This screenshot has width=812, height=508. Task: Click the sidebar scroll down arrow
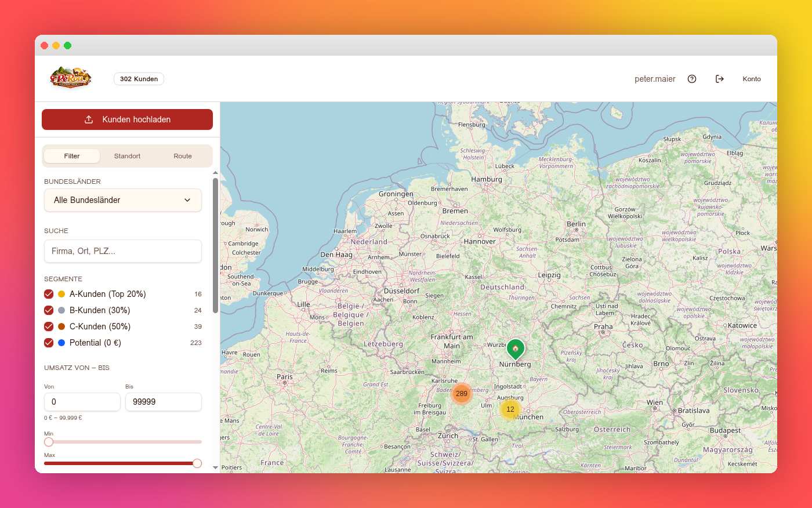[x=215, y=467]
